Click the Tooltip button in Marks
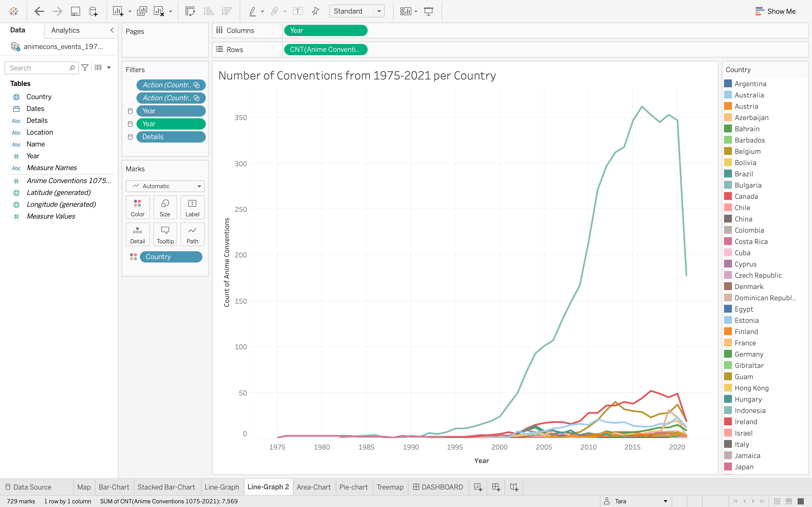Screen dimensions: 812x507 pos(165,235)
